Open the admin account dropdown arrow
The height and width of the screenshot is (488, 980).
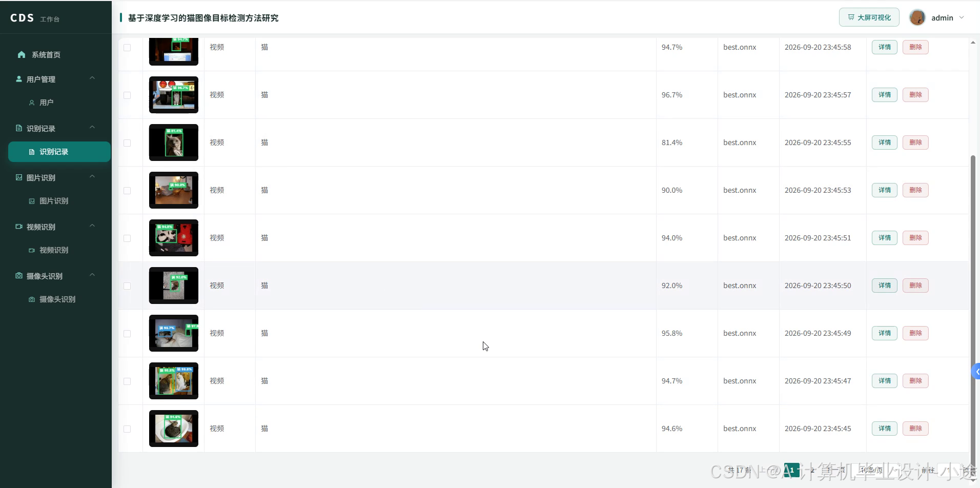(x=962, y=17)
